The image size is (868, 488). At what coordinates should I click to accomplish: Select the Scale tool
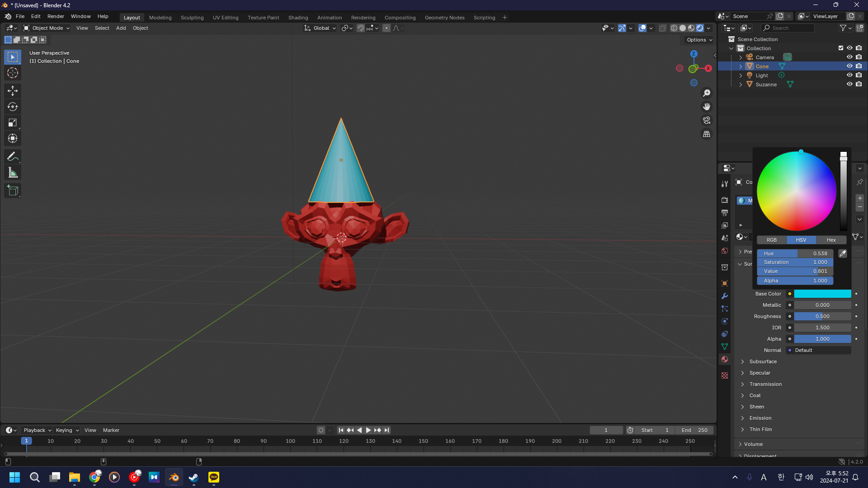point(13,122)
